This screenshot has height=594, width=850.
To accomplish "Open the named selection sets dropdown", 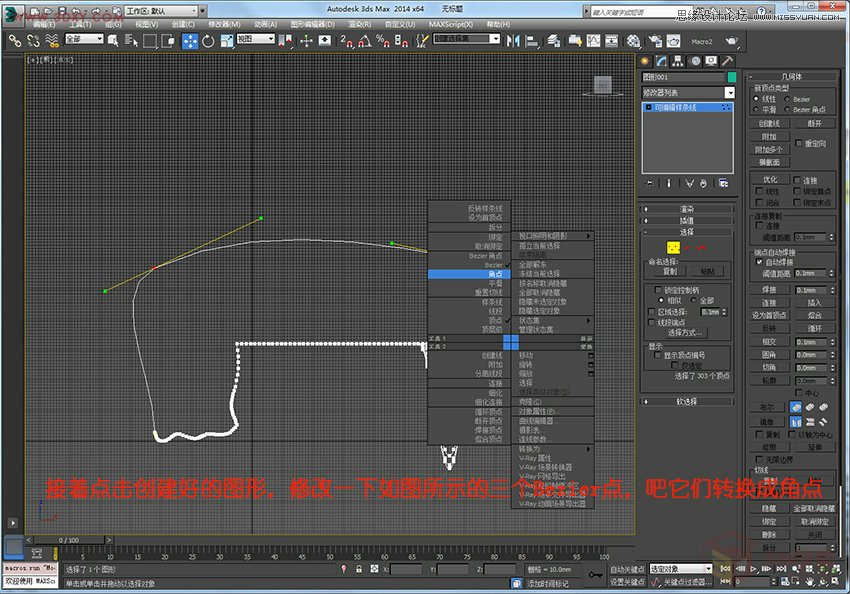I will click(x=466, y=38).
